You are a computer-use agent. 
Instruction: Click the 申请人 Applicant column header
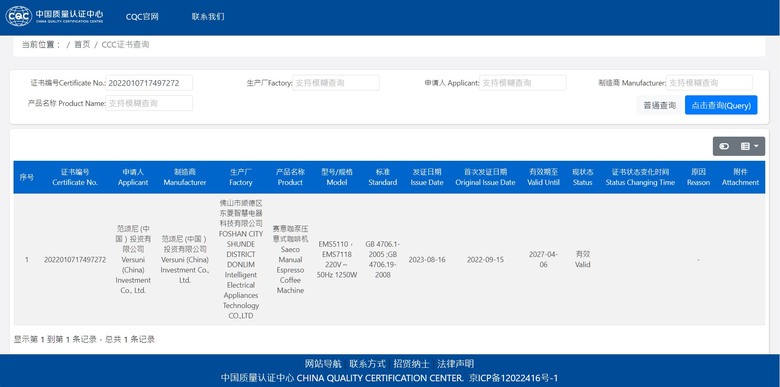(133, 177)
